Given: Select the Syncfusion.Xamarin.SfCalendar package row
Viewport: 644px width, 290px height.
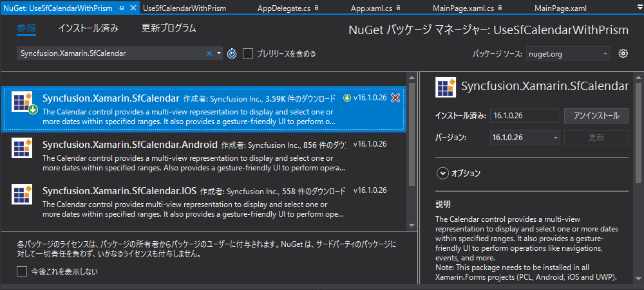Looking at the screenshot, I should [x=204, y=109].
